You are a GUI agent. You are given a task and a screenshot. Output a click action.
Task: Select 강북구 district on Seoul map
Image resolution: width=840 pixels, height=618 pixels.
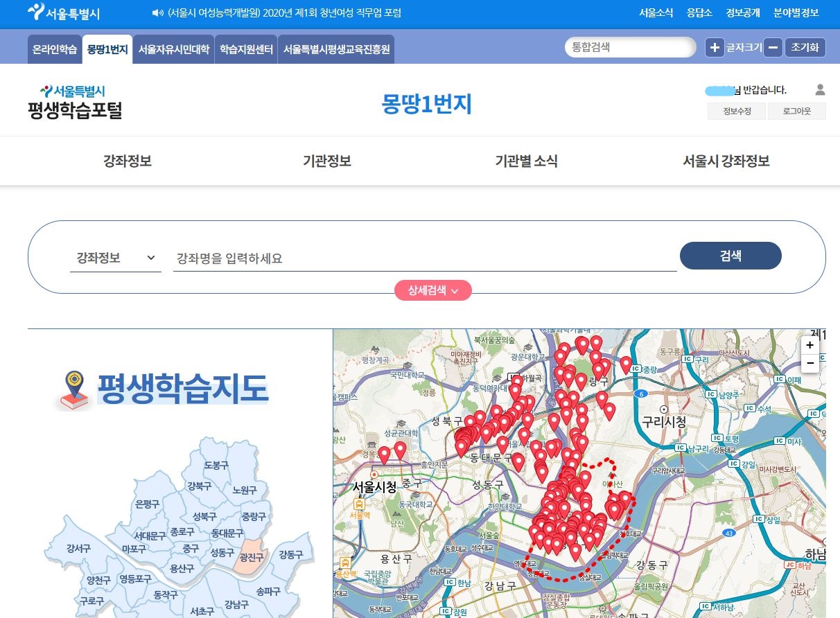point(199,486)
